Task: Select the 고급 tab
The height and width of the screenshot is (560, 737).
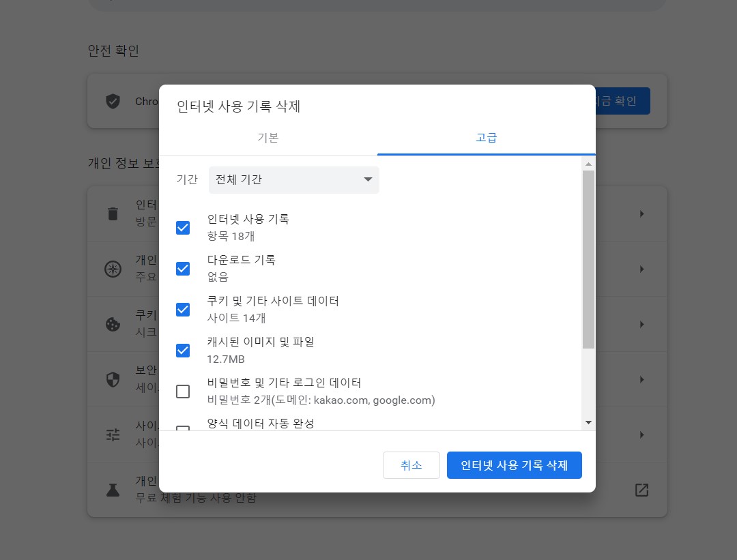Action: 487,137
